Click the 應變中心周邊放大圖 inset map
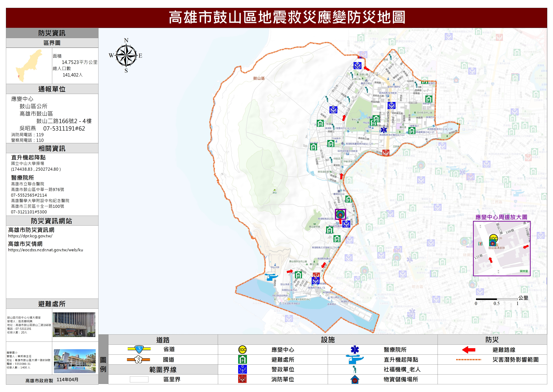Screen dimensions: 553x392 coord(502,249)
